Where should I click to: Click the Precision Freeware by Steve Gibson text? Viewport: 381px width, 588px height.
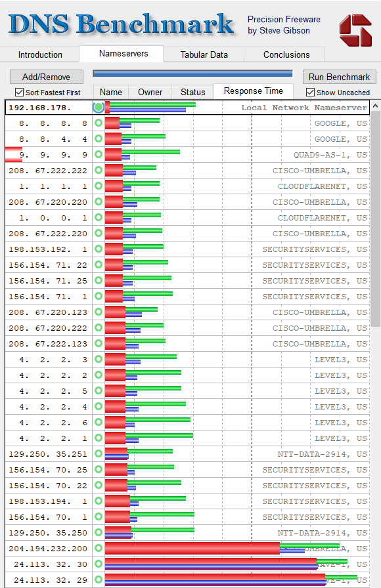284,25
